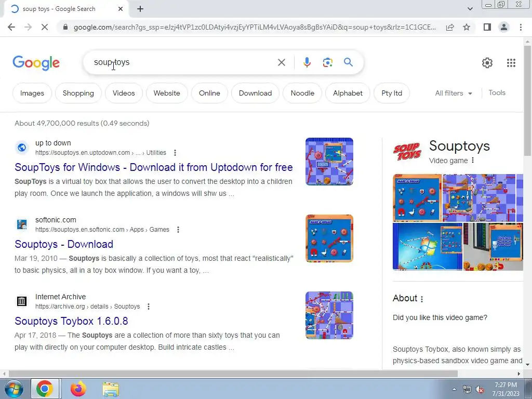
Task: Expand the All filters dropdown
Action: point(453,94)
